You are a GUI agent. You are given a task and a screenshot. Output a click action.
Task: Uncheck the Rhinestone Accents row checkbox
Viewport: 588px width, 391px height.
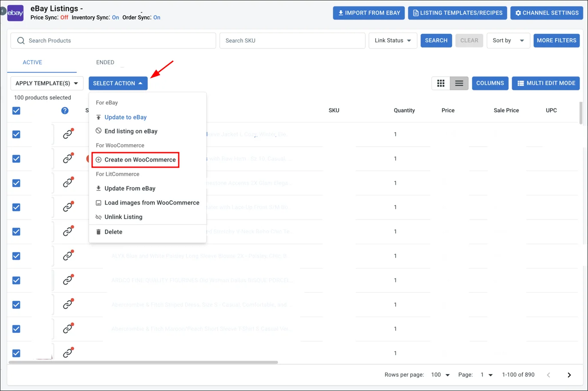click(16, 183)
